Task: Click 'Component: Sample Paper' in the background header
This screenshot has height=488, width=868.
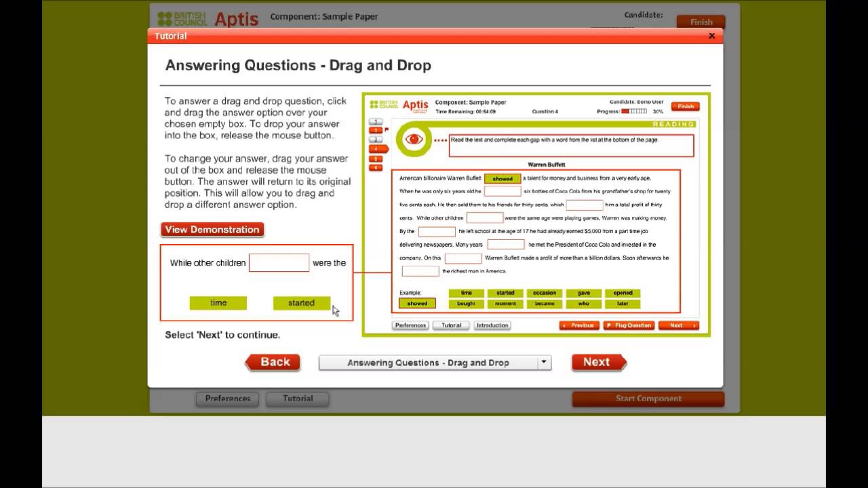Action: pyautogui.click(x=324, y=16)
